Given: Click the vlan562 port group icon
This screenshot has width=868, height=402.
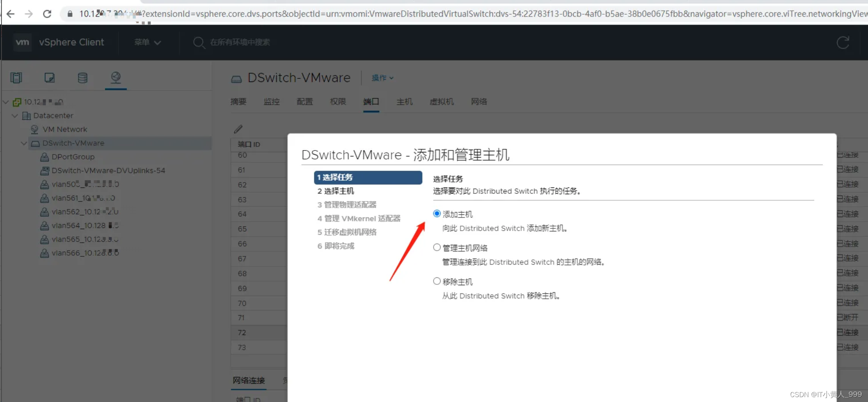Looking at the screenshot, I should pos(45,212).
